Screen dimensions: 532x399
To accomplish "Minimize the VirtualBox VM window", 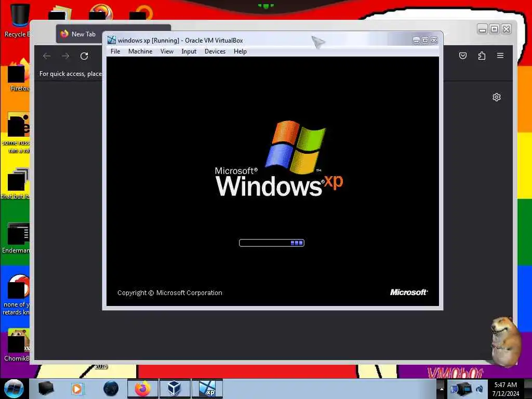I will pyautogui.click(x=416, y=41).
